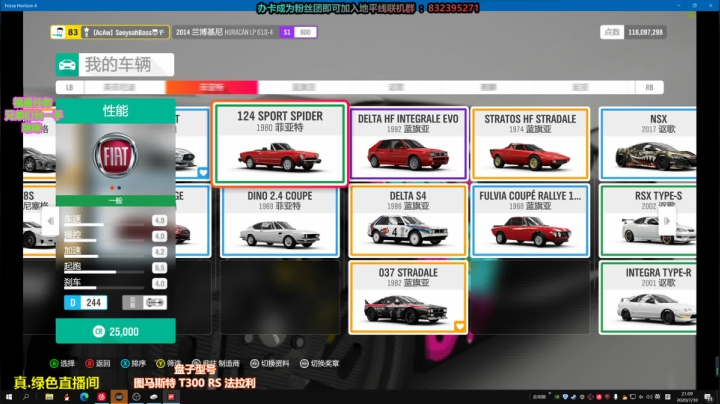The width and height of the screenshot is (720, 404).
Task: Click the S1 900 class badge
Action: 298,32
